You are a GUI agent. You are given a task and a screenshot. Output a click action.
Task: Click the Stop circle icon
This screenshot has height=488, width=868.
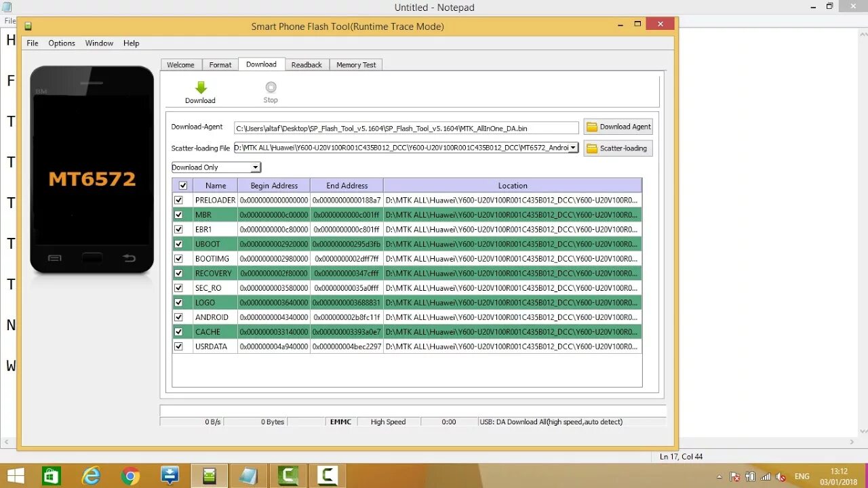(x=271, y=87)
